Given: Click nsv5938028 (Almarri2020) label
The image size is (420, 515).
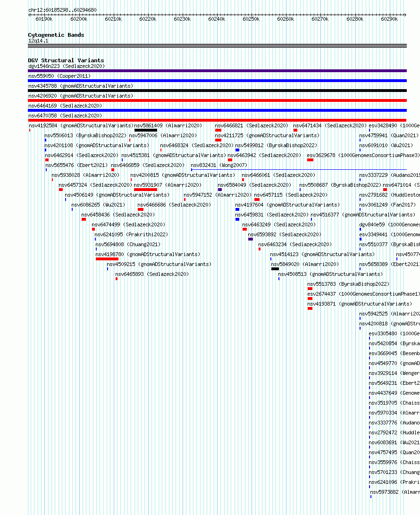Looking at the screenshot, I should 85,175.
